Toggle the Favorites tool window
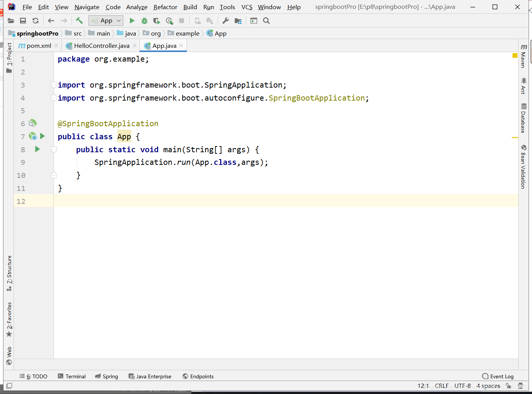The height and width of the screenshot is (394, 532). pos(9,319)
